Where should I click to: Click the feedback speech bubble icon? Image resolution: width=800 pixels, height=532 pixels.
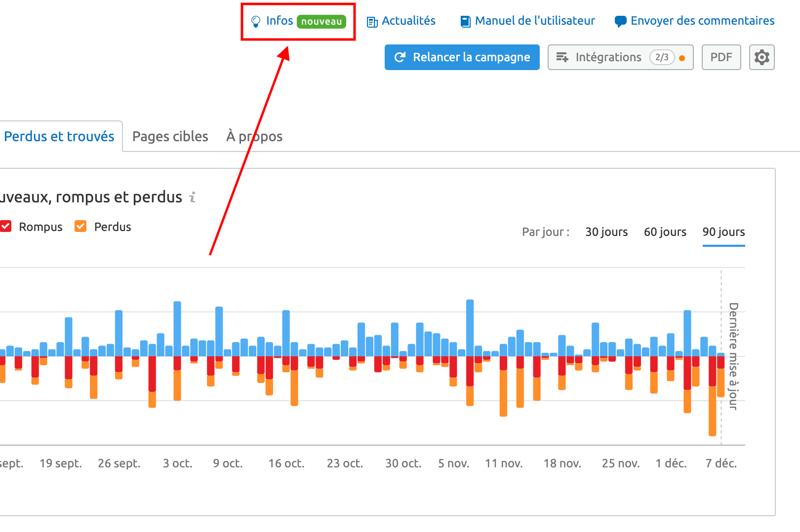[x=620, y=22]
